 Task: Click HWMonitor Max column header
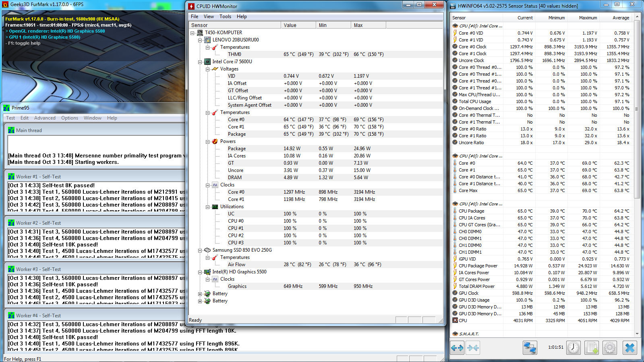coord(369,25)
